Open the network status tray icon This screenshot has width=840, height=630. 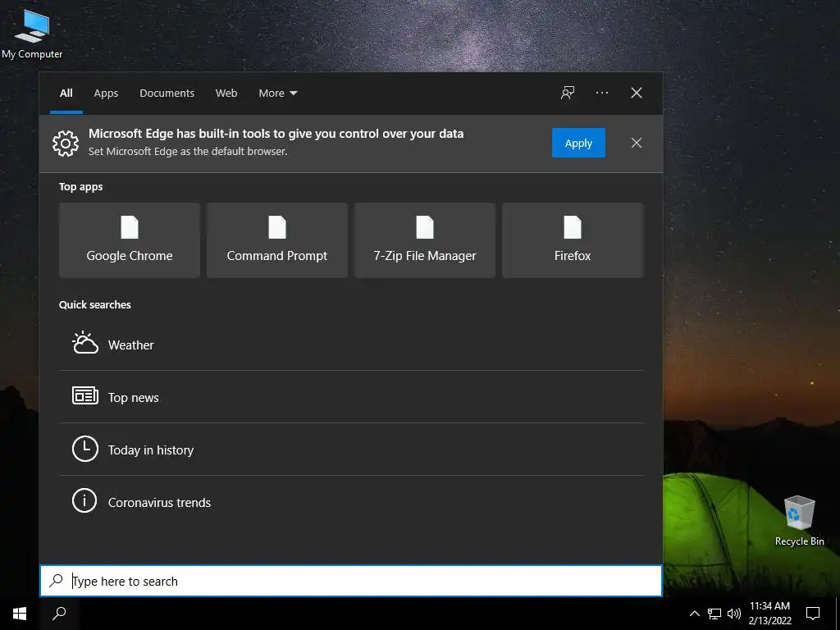pyautogui.click(x=714, y=614)
